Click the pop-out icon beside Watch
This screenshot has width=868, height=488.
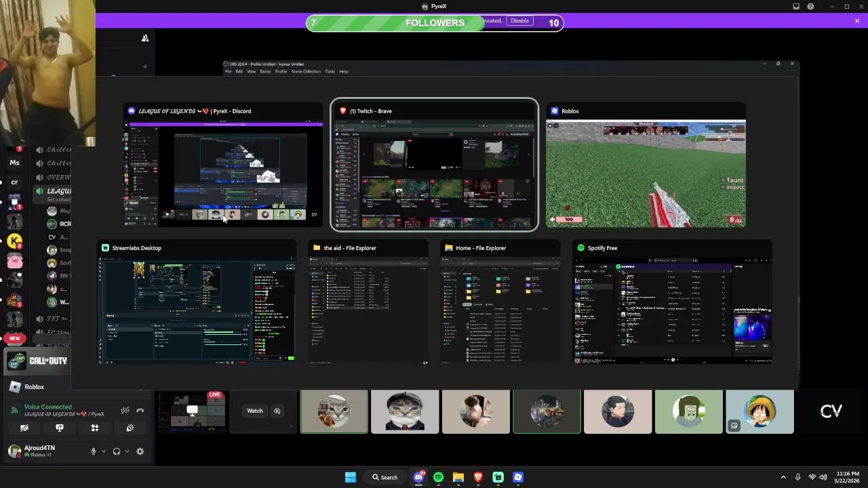pyautogui.click(x=277, y=411)
